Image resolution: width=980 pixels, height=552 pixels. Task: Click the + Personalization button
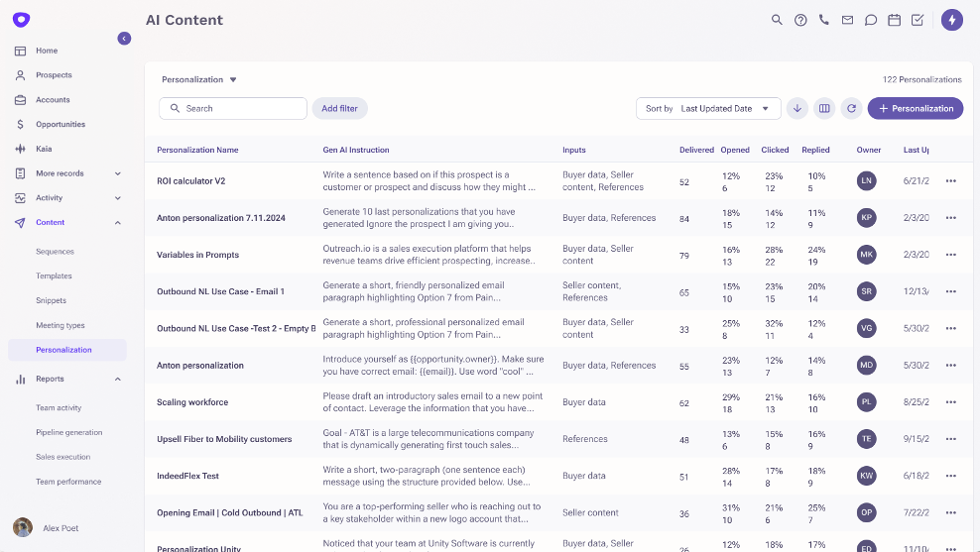(915, 109)
